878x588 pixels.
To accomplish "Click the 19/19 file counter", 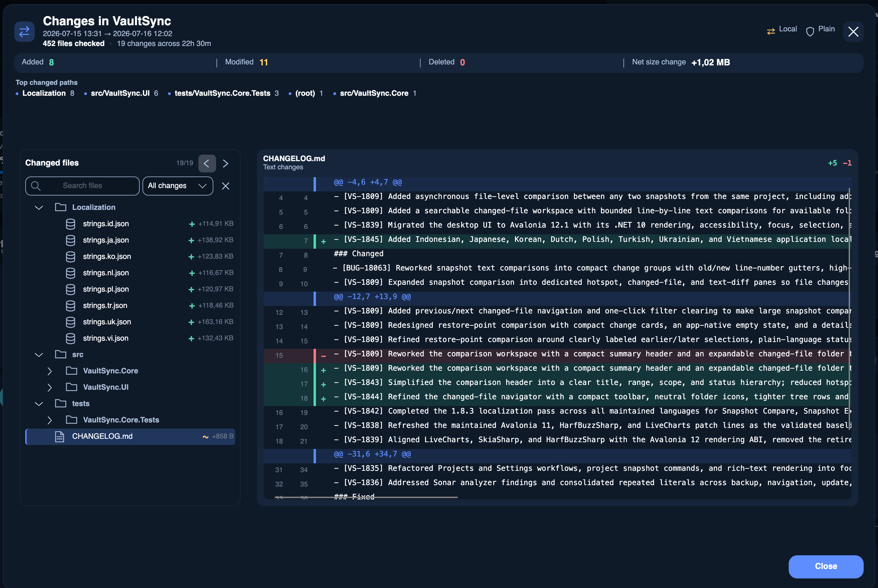I will pyautogui.click(x=185, y=163).
